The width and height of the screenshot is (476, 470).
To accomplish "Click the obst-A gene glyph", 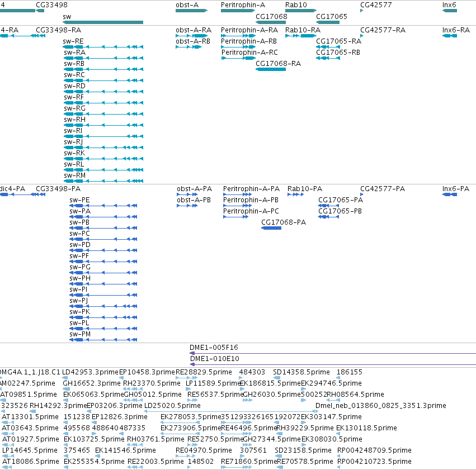I will coord(191,11).
